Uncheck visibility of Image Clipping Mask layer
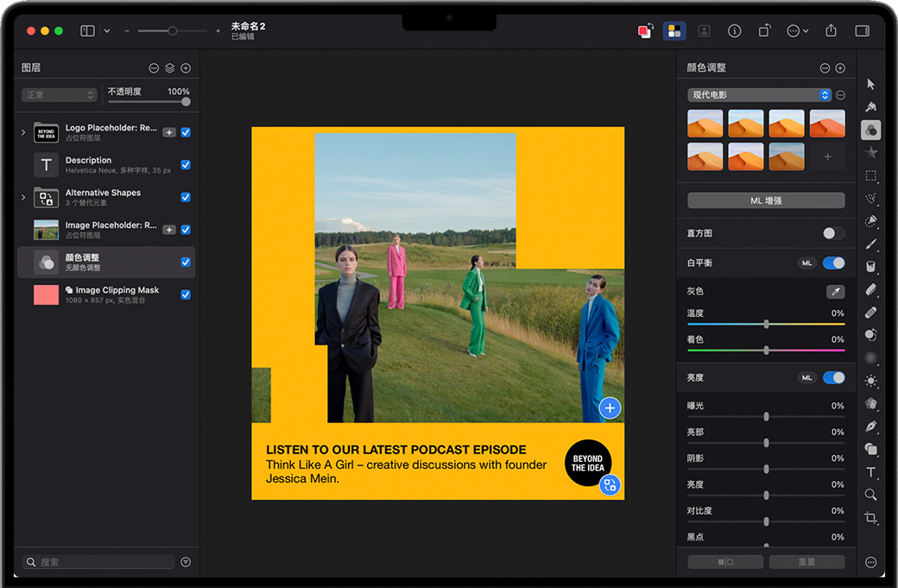Image resolution: width=898 pixels, height=588 pixels. click(x=186, y=294)
